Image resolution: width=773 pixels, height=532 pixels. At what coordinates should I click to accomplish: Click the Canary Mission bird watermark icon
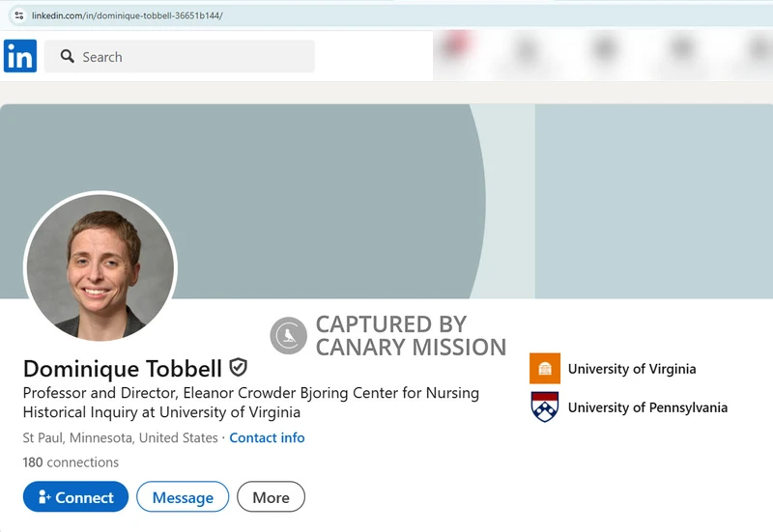coord(288,336)
